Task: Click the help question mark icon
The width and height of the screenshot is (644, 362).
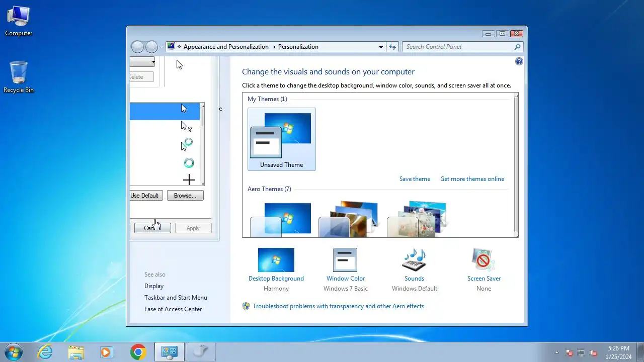Action: 519,61
